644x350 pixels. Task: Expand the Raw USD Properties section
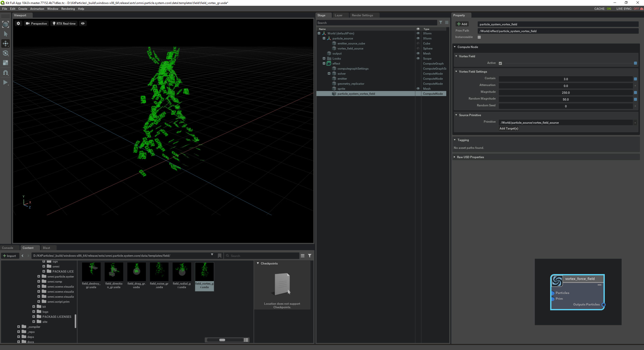pyautogui.click(x=455, y=157)
